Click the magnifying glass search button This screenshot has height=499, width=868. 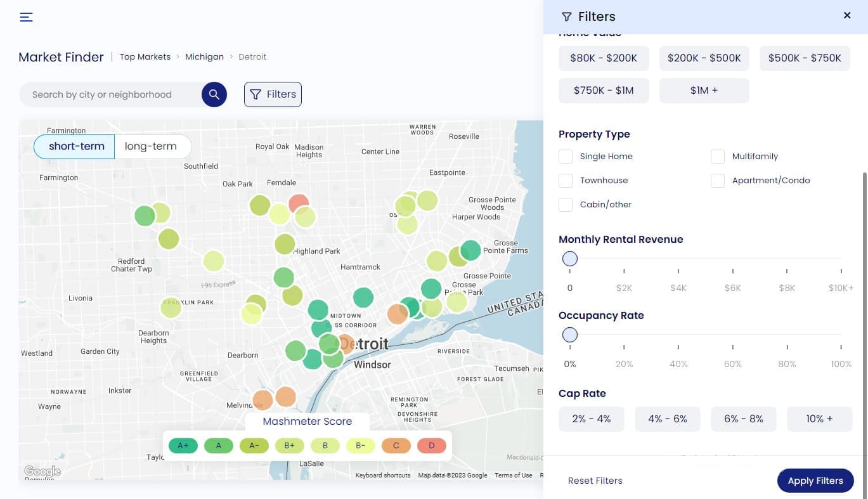pyautogui.click(x=214, y=94)
